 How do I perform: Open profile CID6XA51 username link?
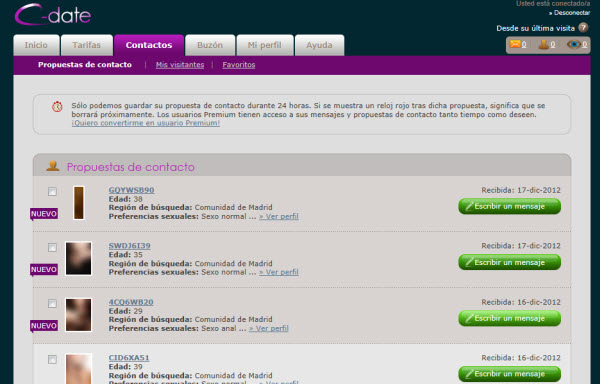point(129,358)
